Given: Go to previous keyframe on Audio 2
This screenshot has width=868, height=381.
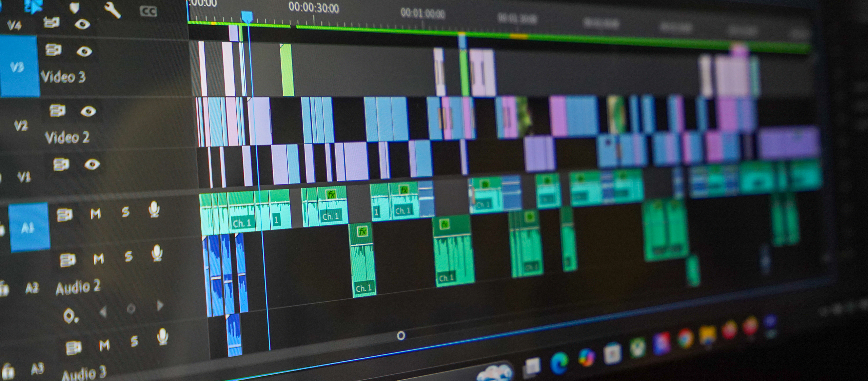Looking at the screenshot, I should point(103,311).
